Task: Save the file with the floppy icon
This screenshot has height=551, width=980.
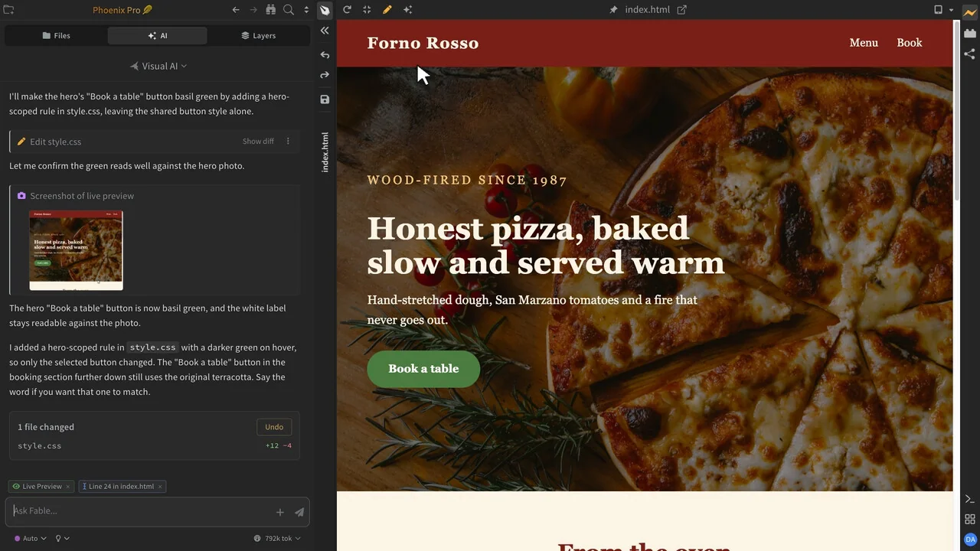Action: (x=325, y=99)
